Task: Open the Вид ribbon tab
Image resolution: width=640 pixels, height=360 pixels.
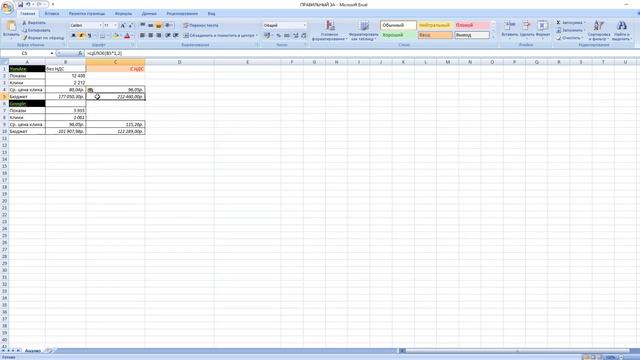Action: (x=211, y=13)
